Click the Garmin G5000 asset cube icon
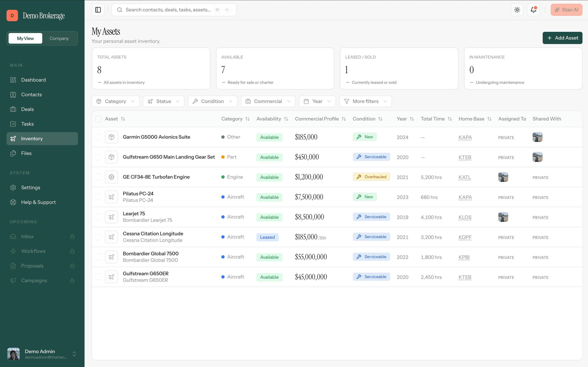Viewport: 588px width, 367px height. click(111, 137)
